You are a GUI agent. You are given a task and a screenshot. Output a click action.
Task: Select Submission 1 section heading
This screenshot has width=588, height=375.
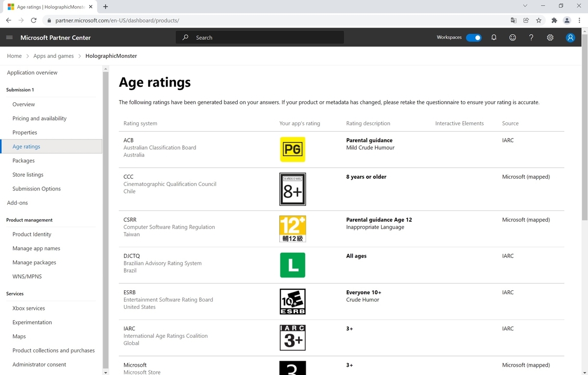[x=20, y=90]
